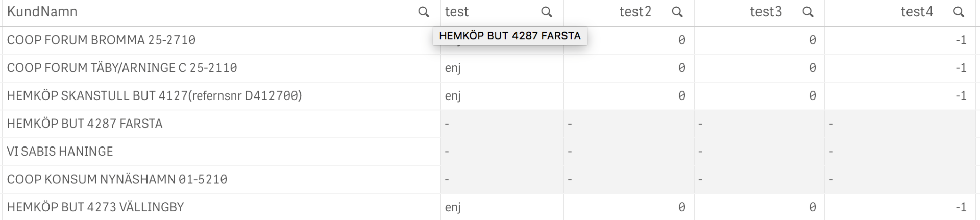Click the enj value for HEMKÖP VÄLLINGBY
The height and width of the screenshot is (220, 980).
click(x=453, y=207)
